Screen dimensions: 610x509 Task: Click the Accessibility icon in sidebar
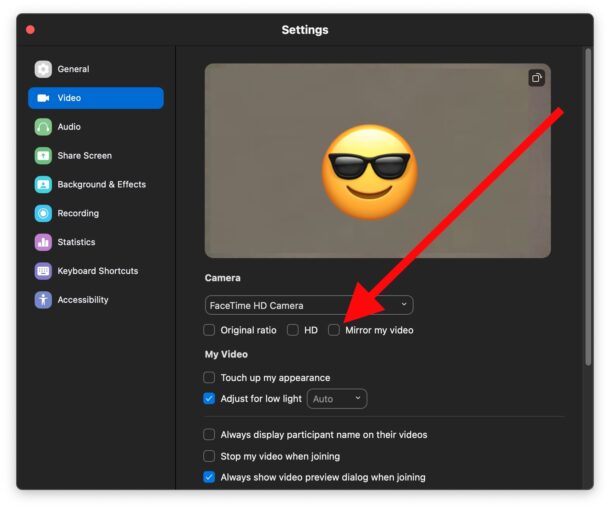pos(43,300)
